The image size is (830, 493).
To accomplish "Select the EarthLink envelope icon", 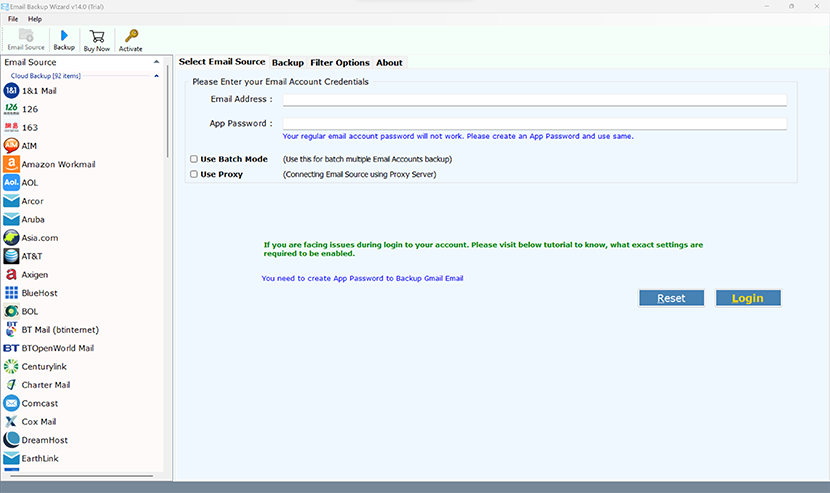I will tap(11, 458).
